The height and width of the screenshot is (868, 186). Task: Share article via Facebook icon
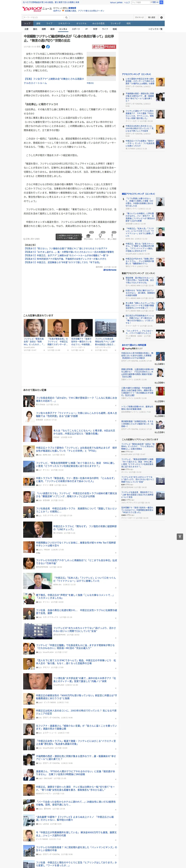[x=48, y=47]
